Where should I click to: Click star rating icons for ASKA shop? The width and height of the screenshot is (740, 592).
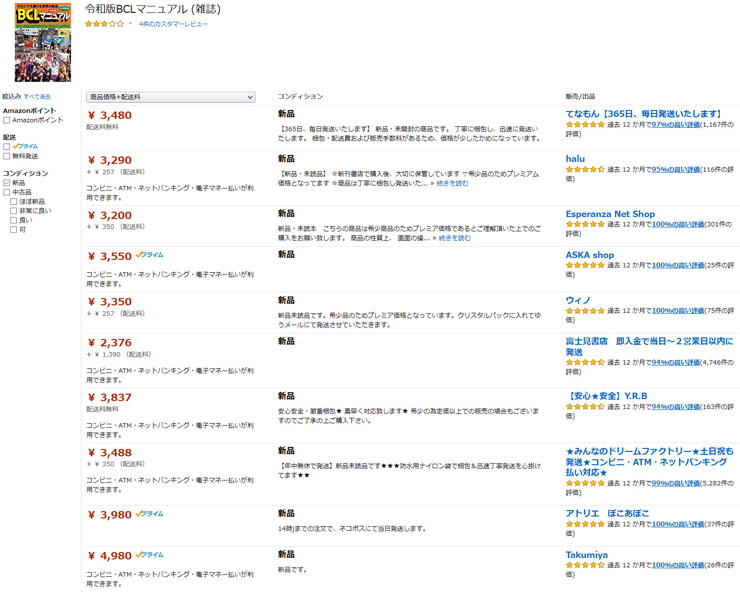pyautogui.click(x=585, y=265)
